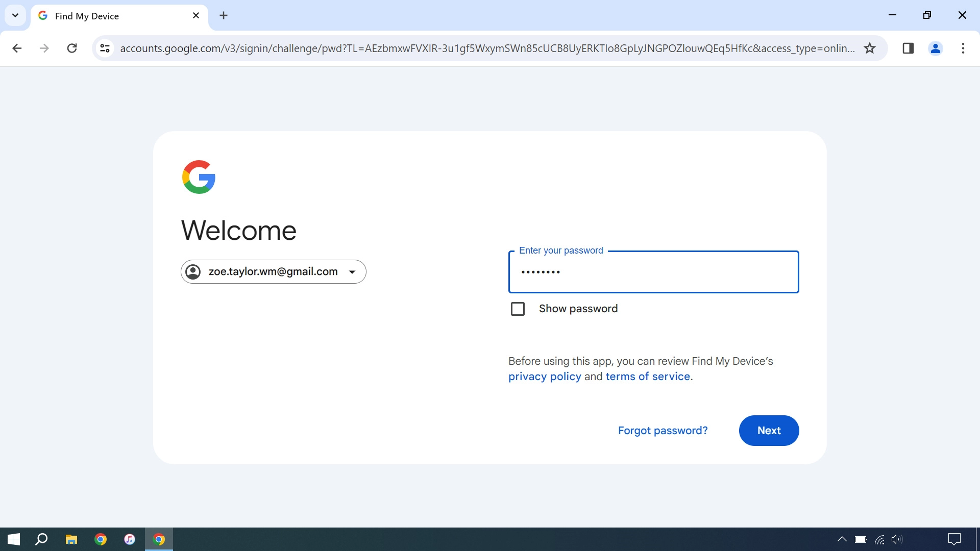
Task: Expand the tab search chevron in the tab strip
Action: click(x=15, y=15)
